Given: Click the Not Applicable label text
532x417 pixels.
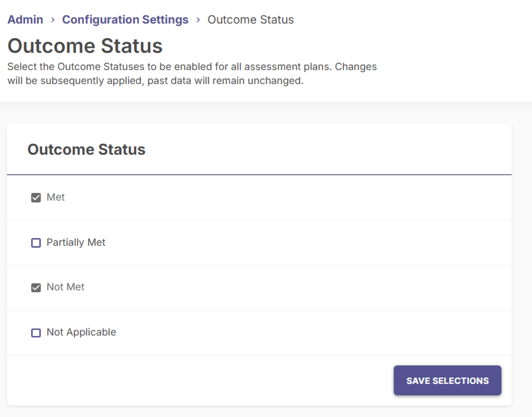Looking at the screenshot, I should click(x=82, y=332).
